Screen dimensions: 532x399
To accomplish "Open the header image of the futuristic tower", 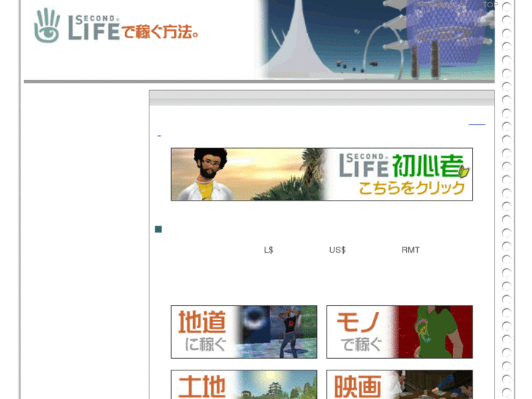I will coord(374,40).
